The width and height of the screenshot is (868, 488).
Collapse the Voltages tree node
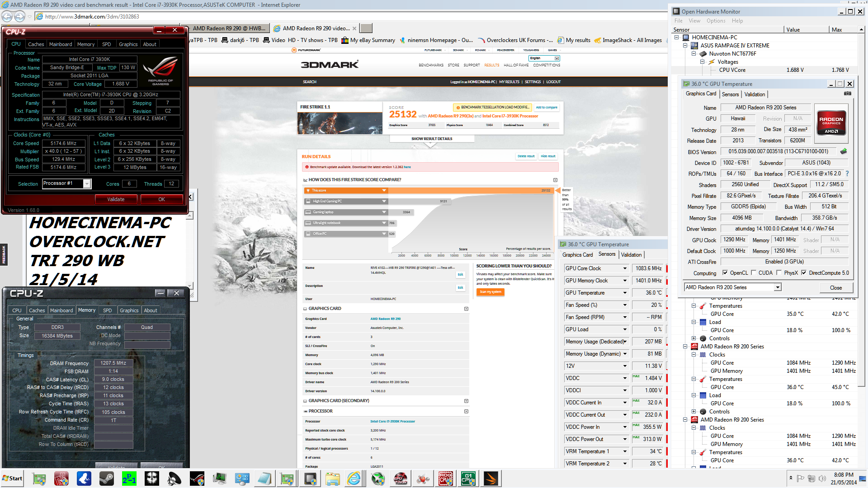[702, 62]
